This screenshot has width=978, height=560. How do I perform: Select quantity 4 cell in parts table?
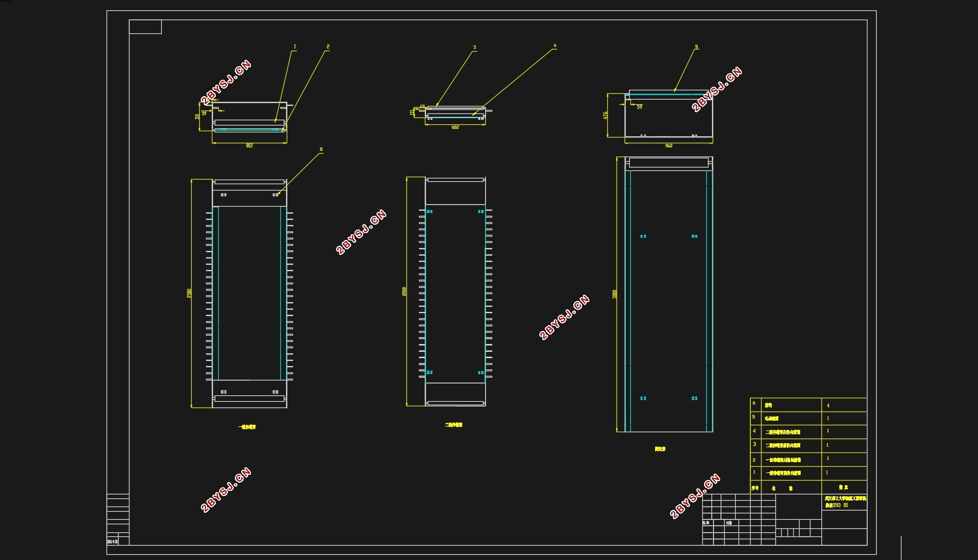844,405
